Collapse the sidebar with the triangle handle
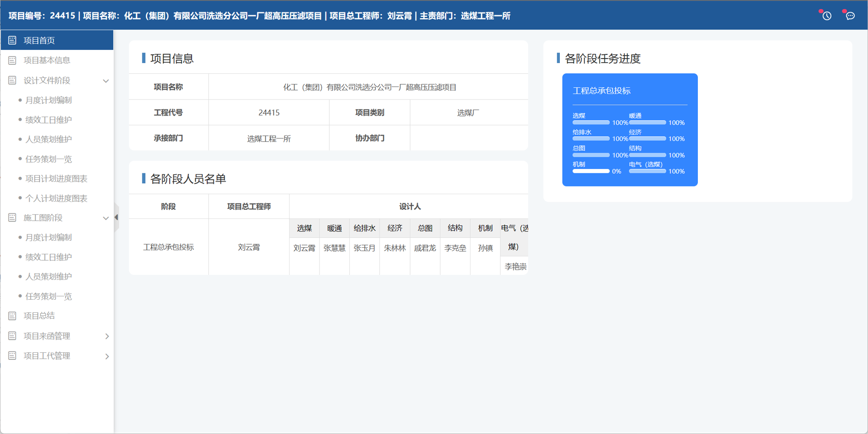Image resolution: width=868 pixels, height=434 pixels. coord(116,217)
